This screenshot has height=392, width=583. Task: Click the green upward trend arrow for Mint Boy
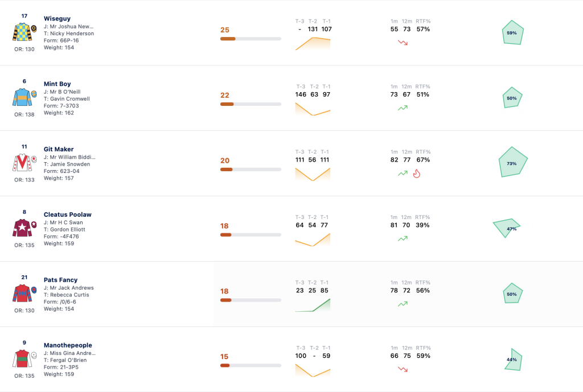(x=403, y=108)
